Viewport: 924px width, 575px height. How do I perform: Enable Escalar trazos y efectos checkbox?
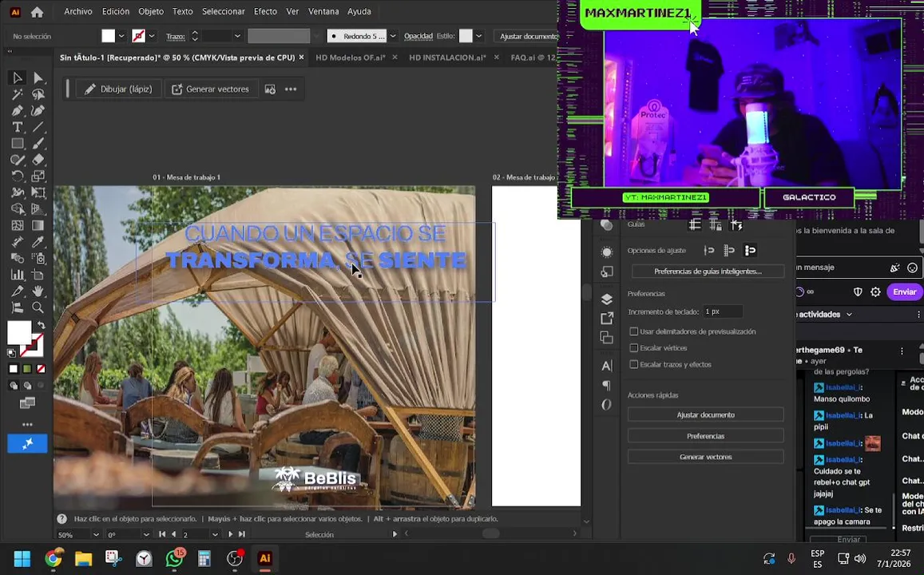click(x=634, y=365)
